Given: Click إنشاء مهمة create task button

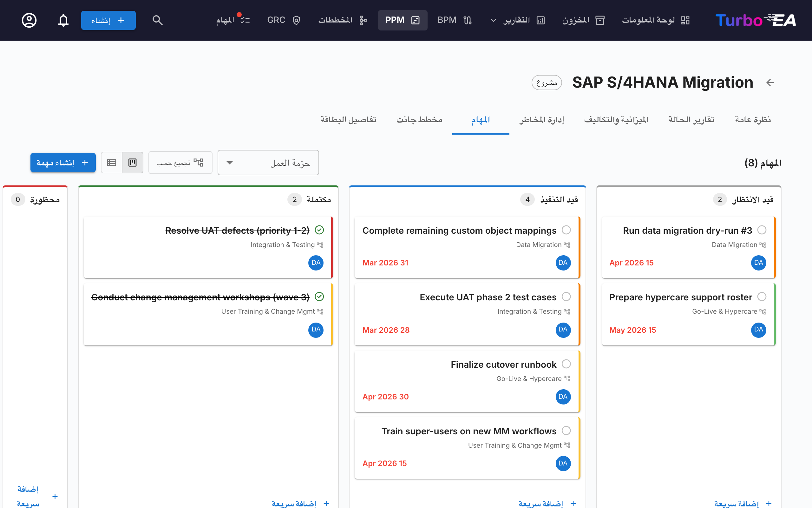Looking at the screenshot, I should click(x=63, y=163).
